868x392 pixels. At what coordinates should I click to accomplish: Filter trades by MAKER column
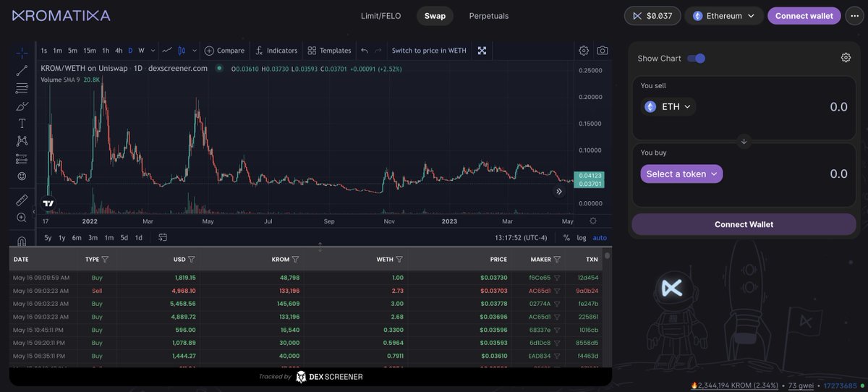[x=558, y=259]
